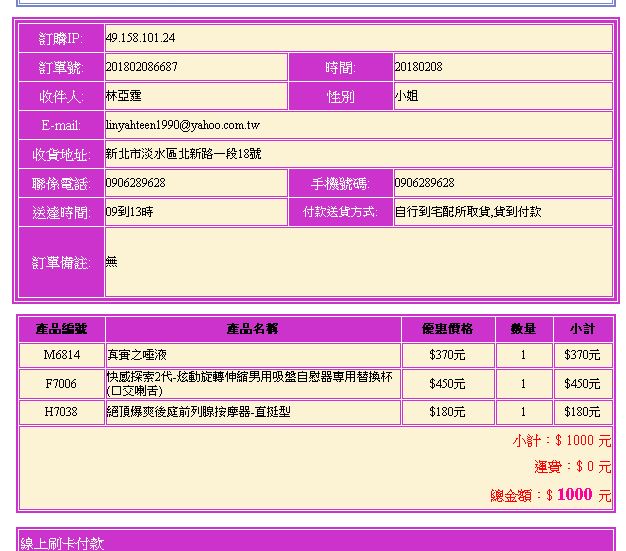Click the 產品編號 column header
This screenshot has width=626, height=551.
(x=62, y=329)
